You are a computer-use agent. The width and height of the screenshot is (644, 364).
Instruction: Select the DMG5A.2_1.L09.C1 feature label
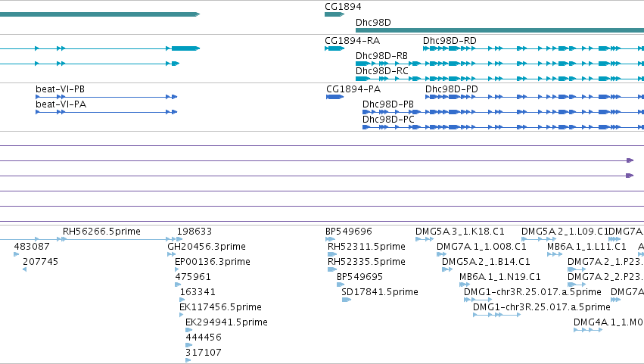(565, 232)
